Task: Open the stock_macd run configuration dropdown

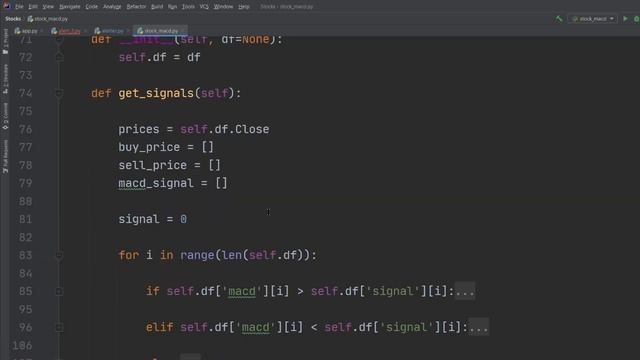Action: coord(592,19)
